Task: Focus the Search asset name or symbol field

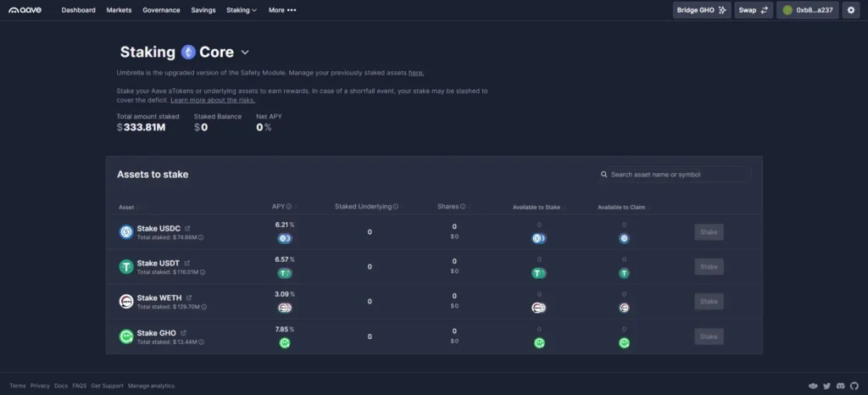Action: 674,175
